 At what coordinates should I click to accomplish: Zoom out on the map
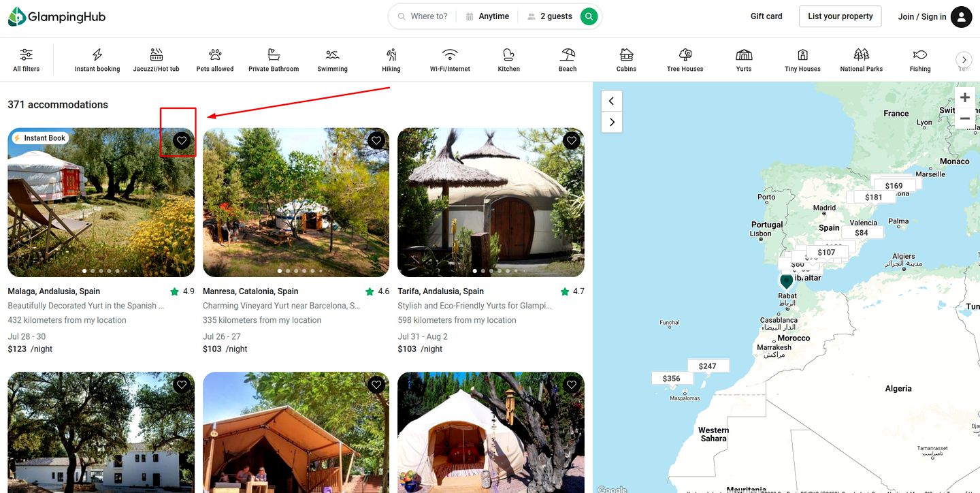965,118
